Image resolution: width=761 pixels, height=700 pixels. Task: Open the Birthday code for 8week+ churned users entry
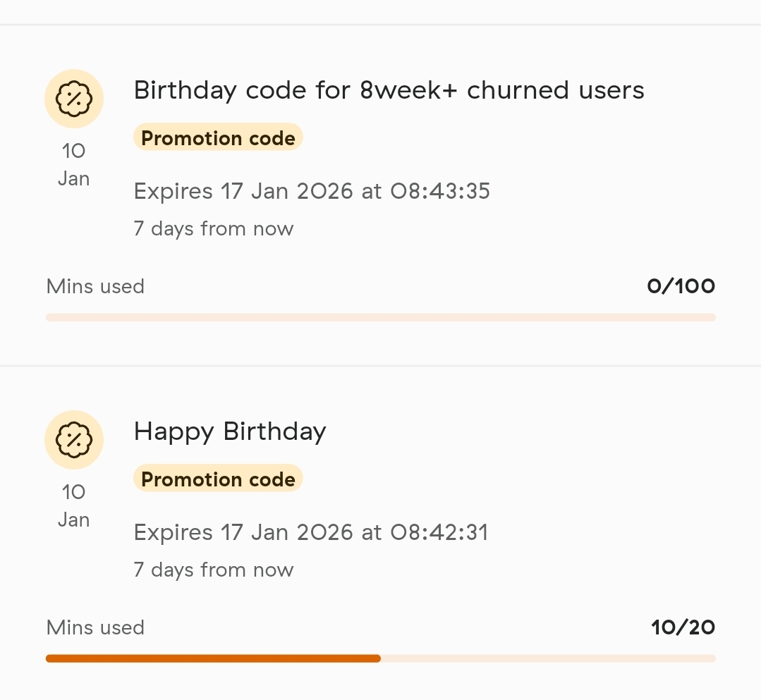[x=389, y=90]
